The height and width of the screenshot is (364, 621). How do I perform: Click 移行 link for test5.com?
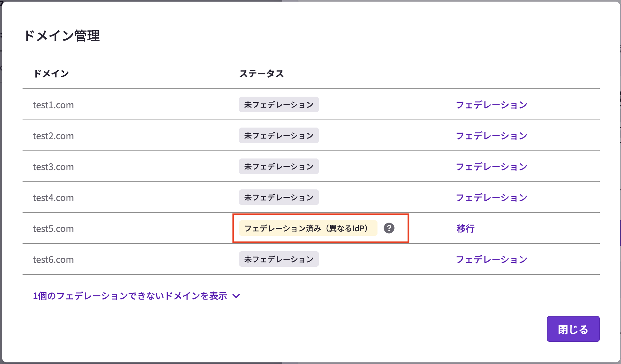tap(465, 228)
